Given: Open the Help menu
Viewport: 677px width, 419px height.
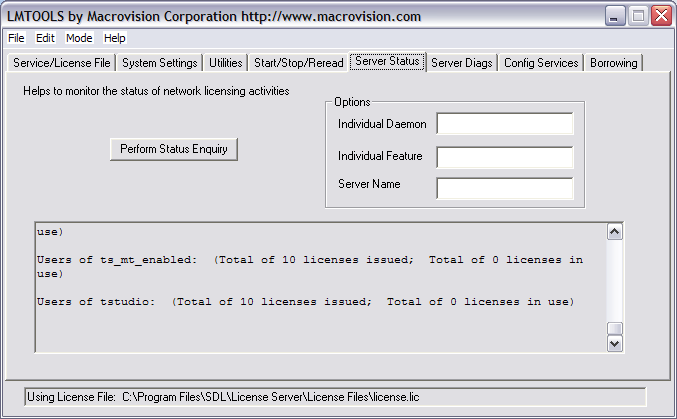Looking at the screenshot, I should click(x=115, y=38).
